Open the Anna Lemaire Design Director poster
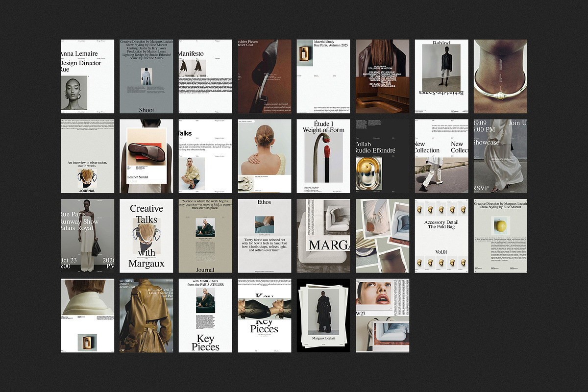This screenshot has width=588, height=392. click(88, 76)
